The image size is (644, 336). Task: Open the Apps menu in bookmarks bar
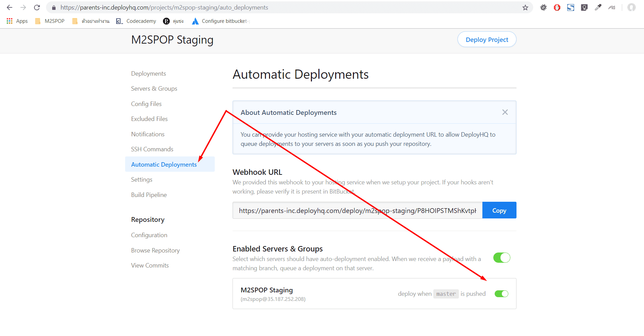tap(16, 21)
